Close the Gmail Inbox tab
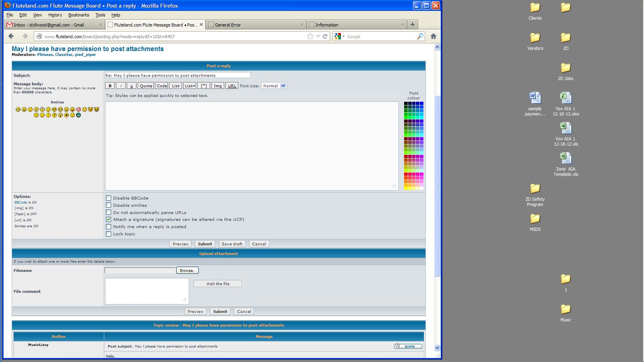The width and height of the screenshot is (644, 362). (x=101, y=25)
